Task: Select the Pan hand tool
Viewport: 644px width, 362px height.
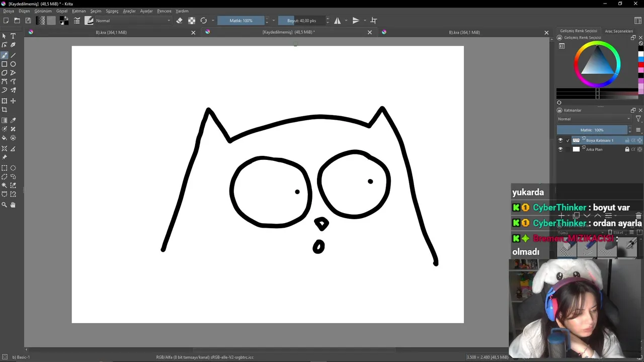Action: point(13,205)
